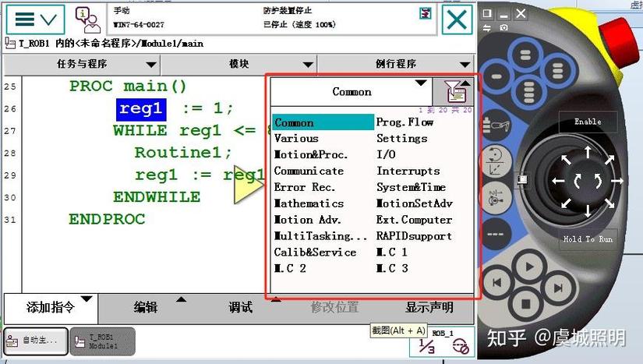The image size is (643, 364).
Task: Open the ABB main menu button
Action: click(35, 19)
